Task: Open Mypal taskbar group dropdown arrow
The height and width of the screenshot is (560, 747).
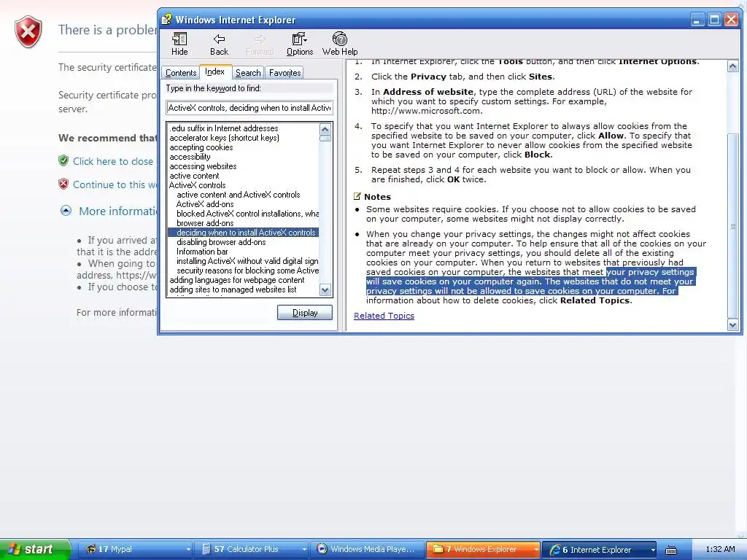Action: coord(189,550)
